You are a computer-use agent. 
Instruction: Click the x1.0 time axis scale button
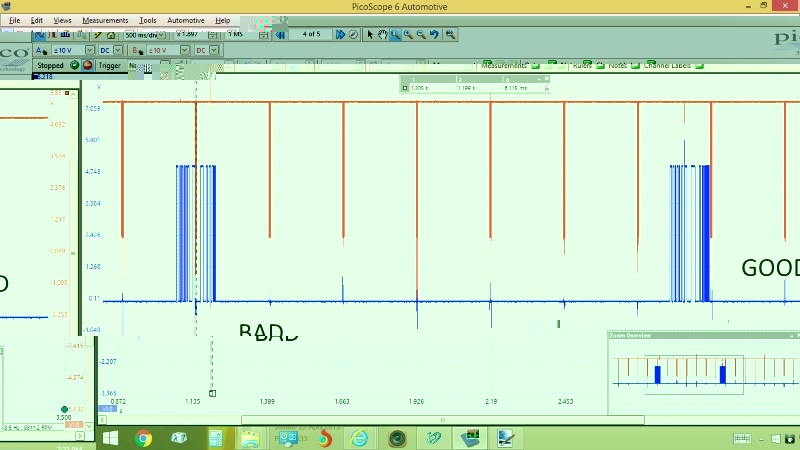[x=107, y=409]
